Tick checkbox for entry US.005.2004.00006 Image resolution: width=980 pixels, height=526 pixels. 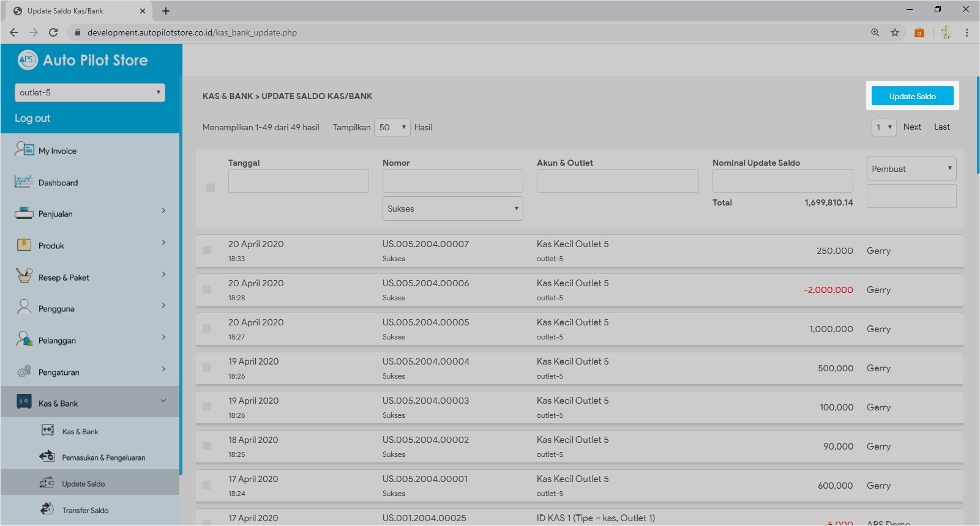(207, 289)
